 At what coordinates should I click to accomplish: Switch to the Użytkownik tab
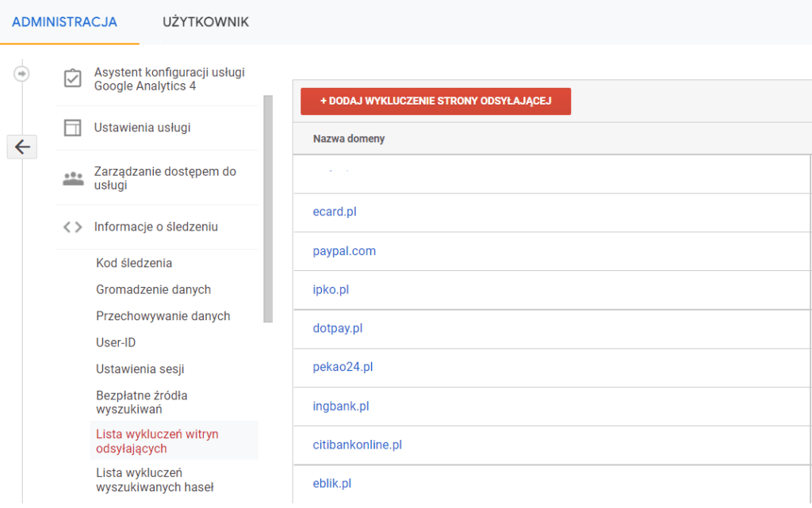click(205, 22)
